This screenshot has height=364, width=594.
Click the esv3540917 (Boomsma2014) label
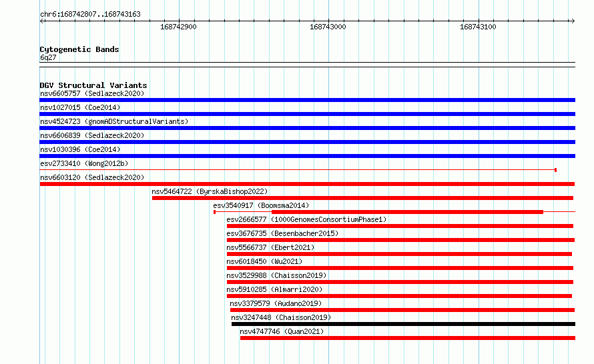[261, 205]
